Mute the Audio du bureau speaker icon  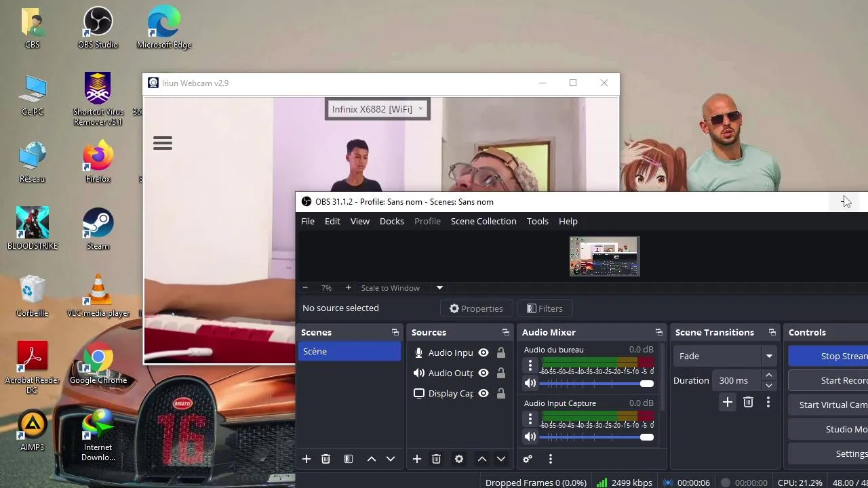[530, 383]
